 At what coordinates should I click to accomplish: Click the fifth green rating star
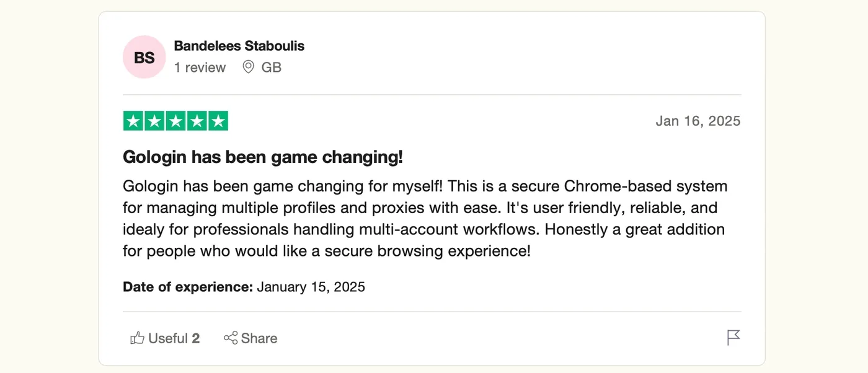click(218, 121)
